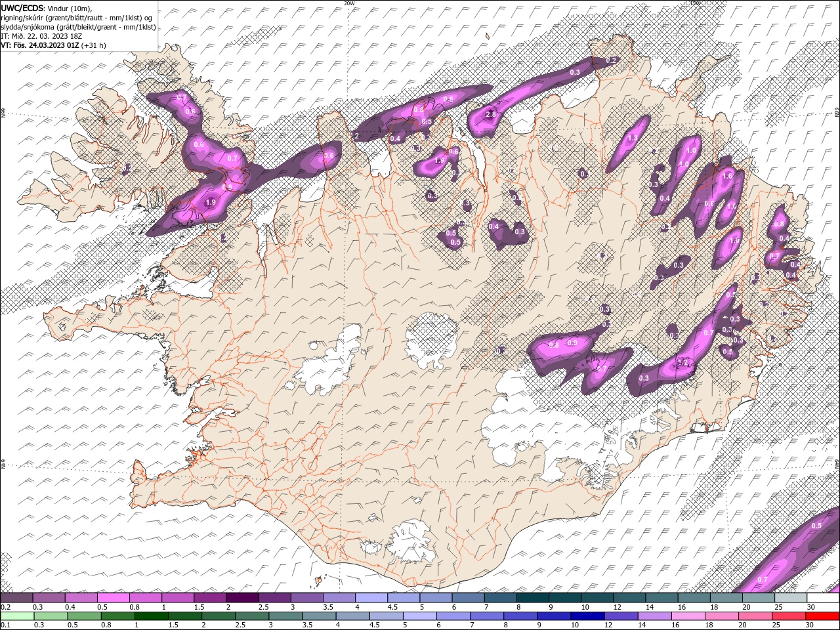Click the '2.8' snowfall value on the map
The height and width of the screenshot is (630, 840).
click(x=490, y=115)
